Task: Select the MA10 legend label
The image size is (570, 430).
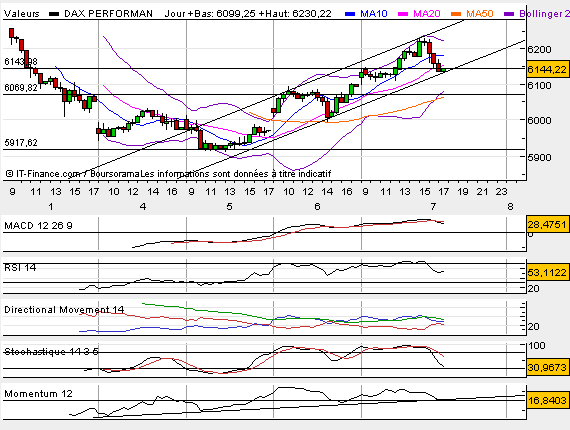Action: pyautogui.click(x=374, y=14)
